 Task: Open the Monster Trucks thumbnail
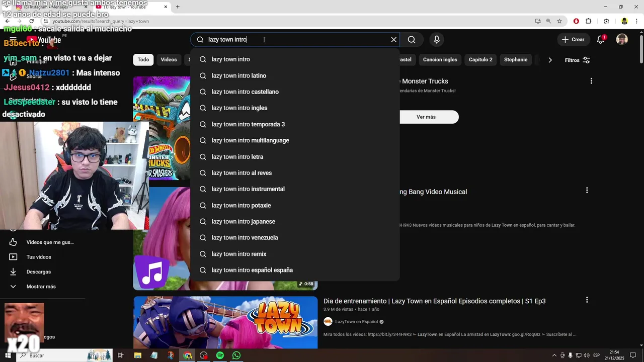[162, 128]
